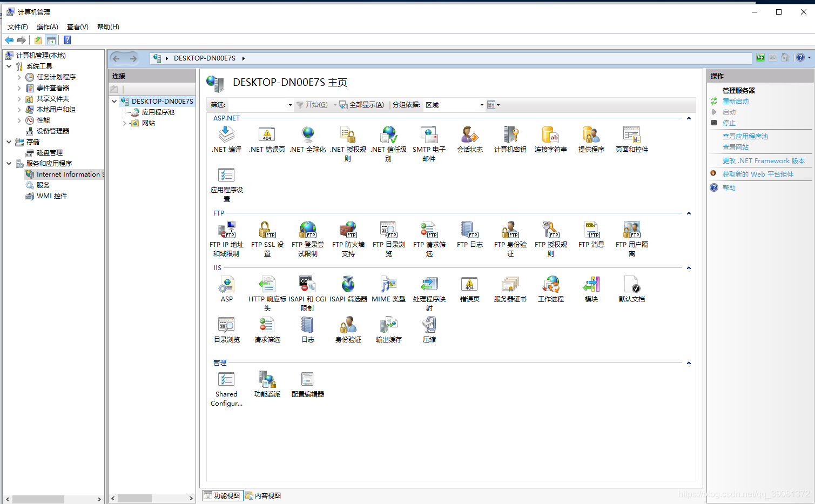Collapse the 系统工具 tree node

(9, 66)
